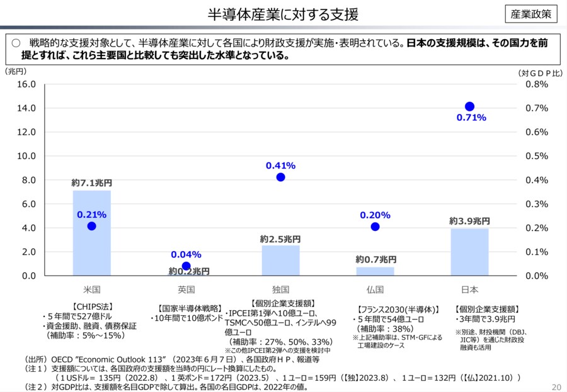Click the 【フランス2030(半導体)】 heading
Screen dimensions: 567x392
click(x=397, y=310)
